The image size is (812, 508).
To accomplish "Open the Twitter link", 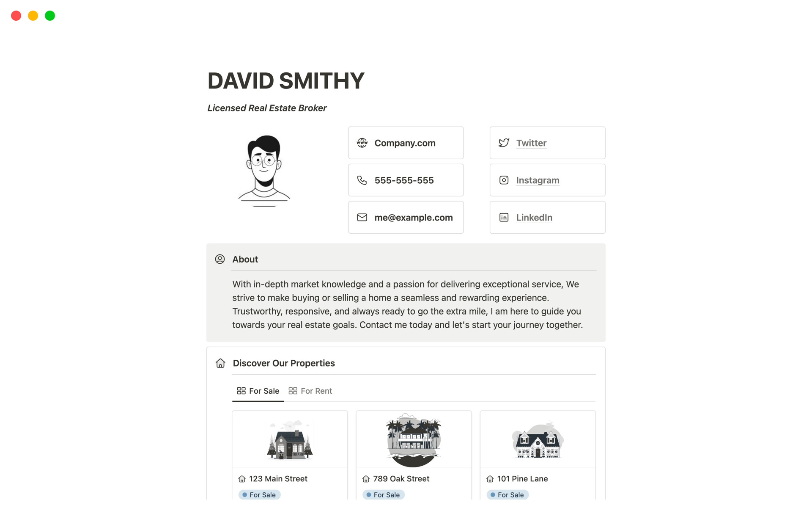I will (x=531, y=143).
